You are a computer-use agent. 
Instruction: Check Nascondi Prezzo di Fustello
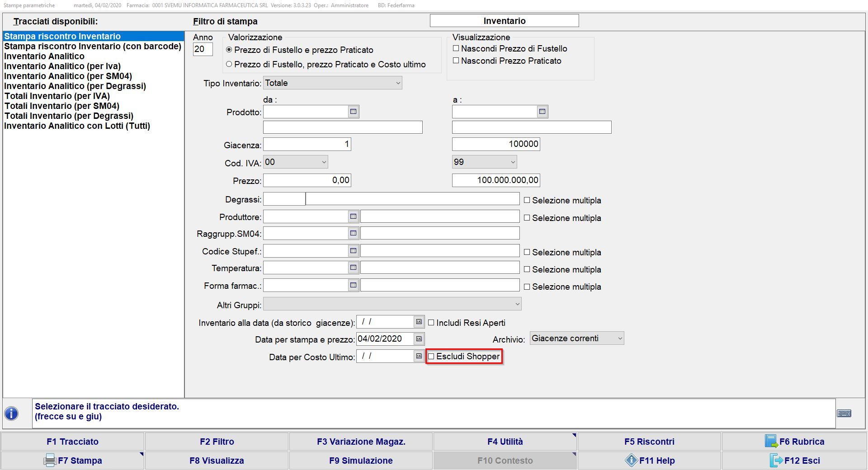[x=456, y=48]
